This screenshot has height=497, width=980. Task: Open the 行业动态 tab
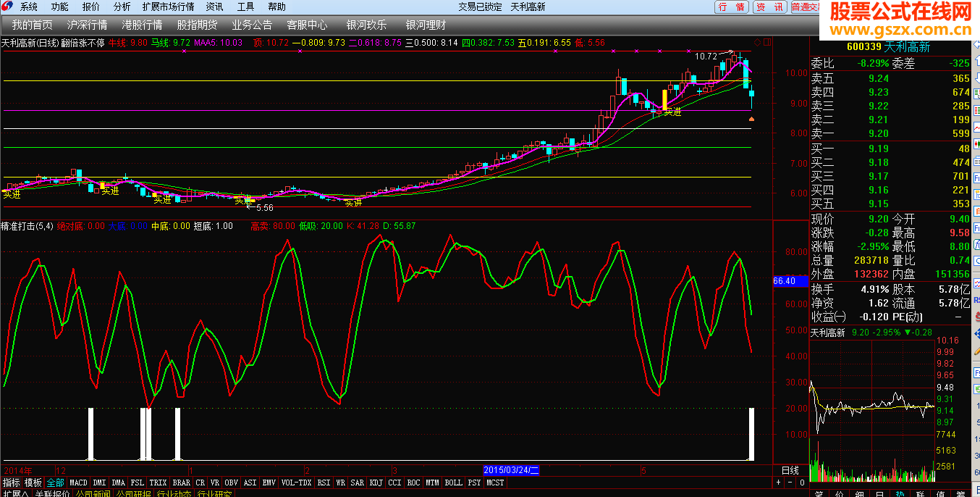174,494
